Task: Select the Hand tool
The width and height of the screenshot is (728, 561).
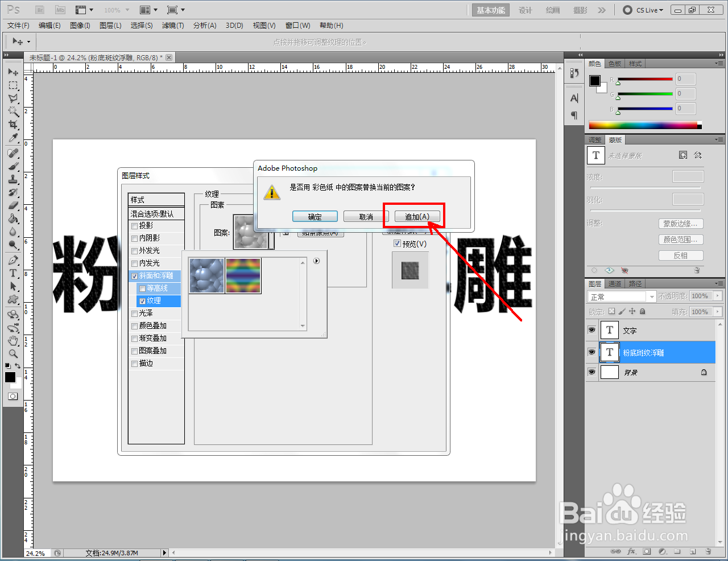Action: [13, 340]
